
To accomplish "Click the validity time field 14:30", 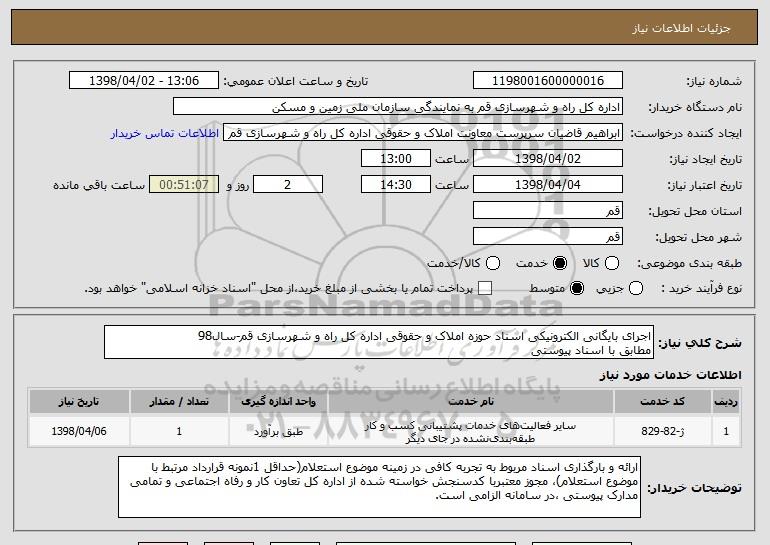I will tap(396, 185).
